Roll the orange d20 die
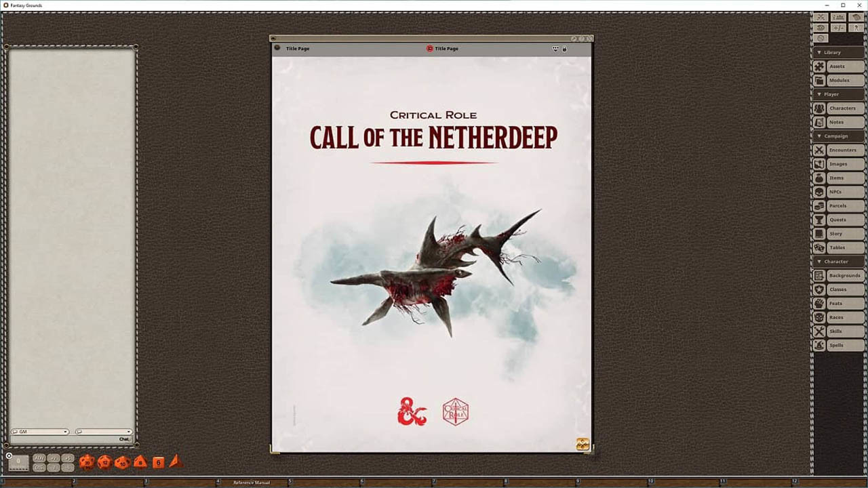 click(x=87, y=462)
